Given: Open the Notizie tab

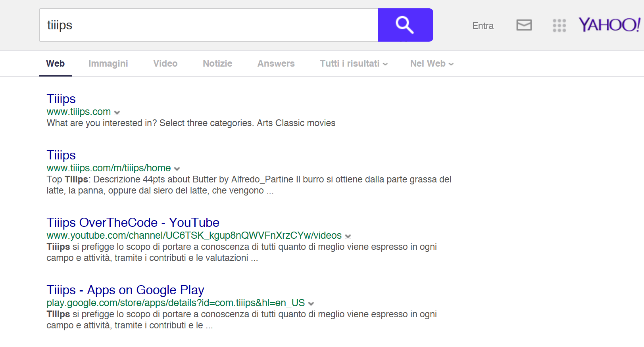Looking at the screenshot, I should click(x=217, y=63).
